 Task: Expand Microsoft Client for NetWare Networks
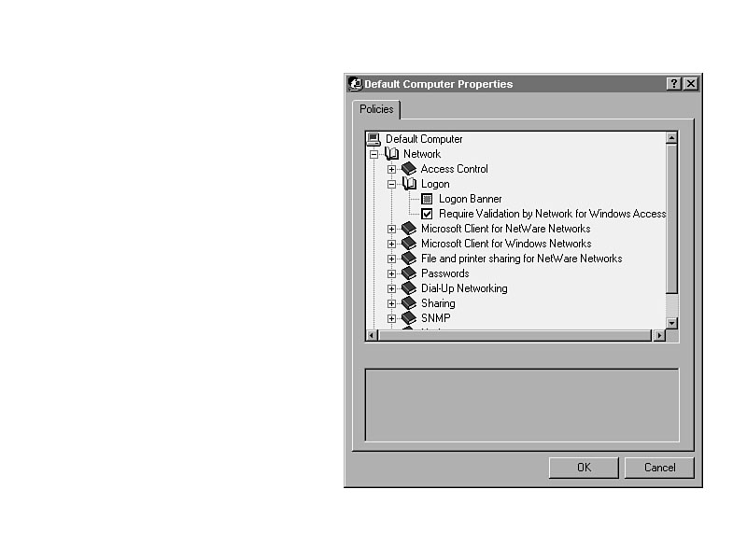(x=392, y=229)
